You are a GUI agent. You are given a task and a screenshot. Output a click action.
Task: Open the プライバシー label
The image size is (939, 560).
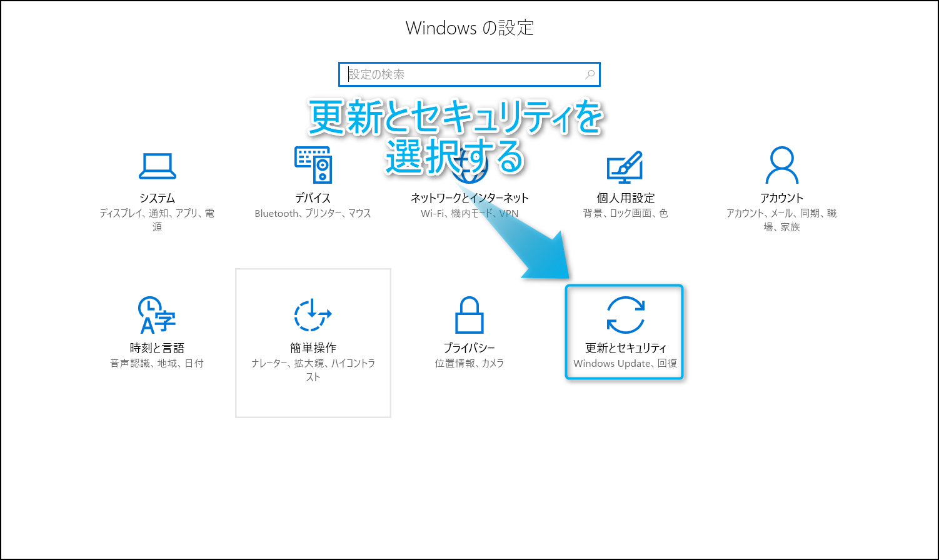click(469, 348)
